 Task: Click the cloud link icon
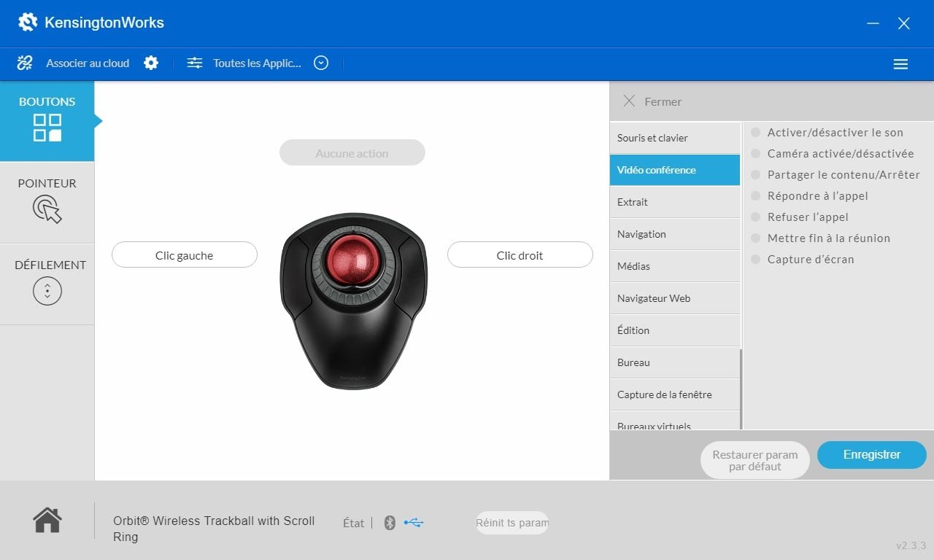coord(25,63)
